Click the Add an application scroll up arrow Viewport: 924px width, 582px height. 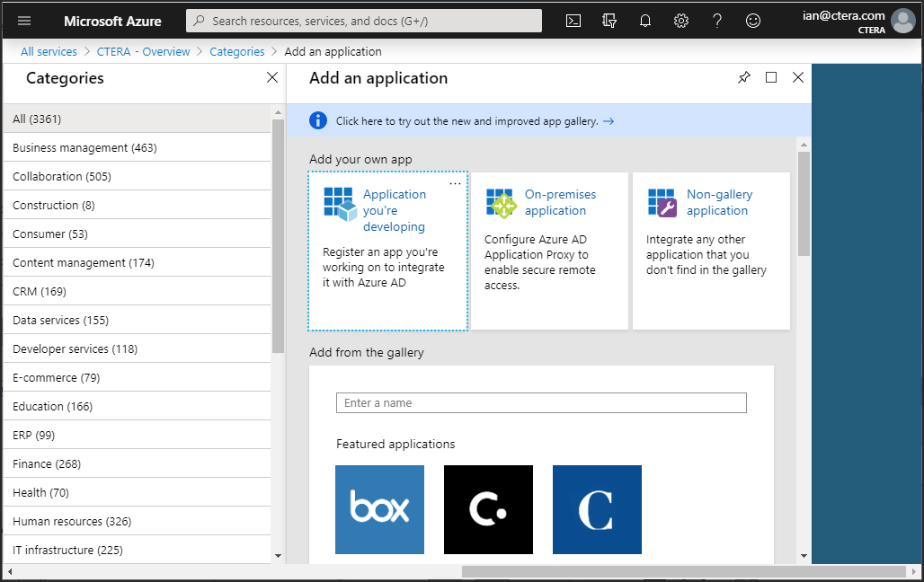(x=804, y=145)
